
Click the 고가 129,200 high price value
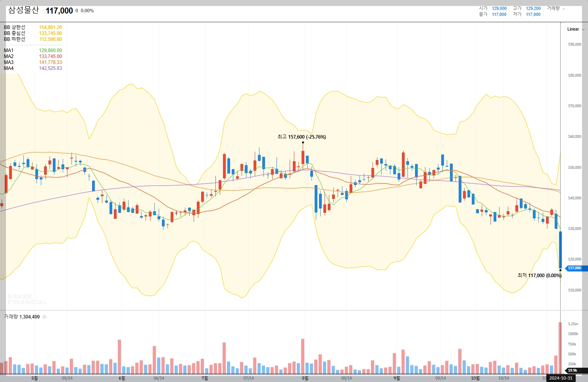[533, 8]
